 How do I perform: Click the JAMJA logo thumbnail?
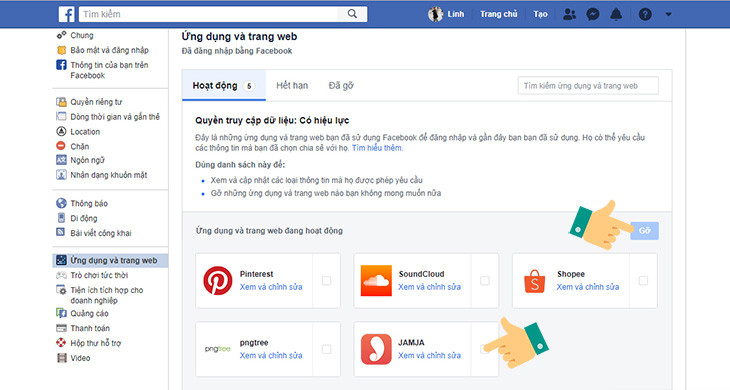coord(376,349)
